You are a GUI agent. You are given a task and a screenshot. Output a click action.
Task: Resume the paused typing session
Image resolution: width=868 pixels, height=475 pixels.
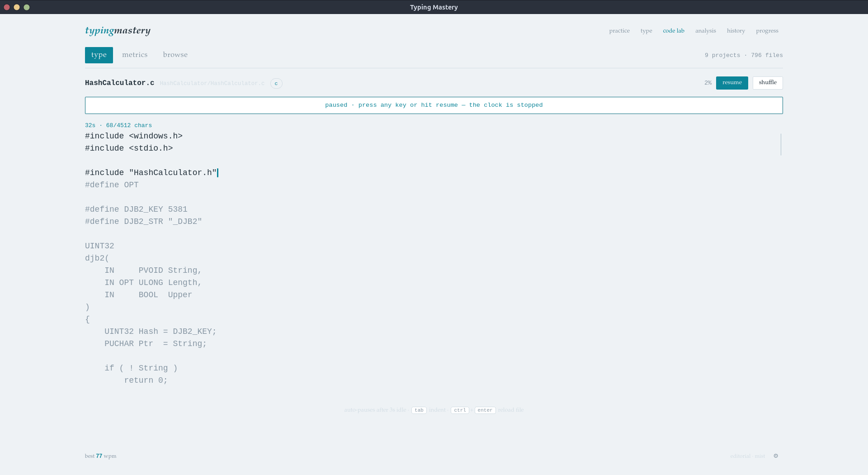(732, 83)
